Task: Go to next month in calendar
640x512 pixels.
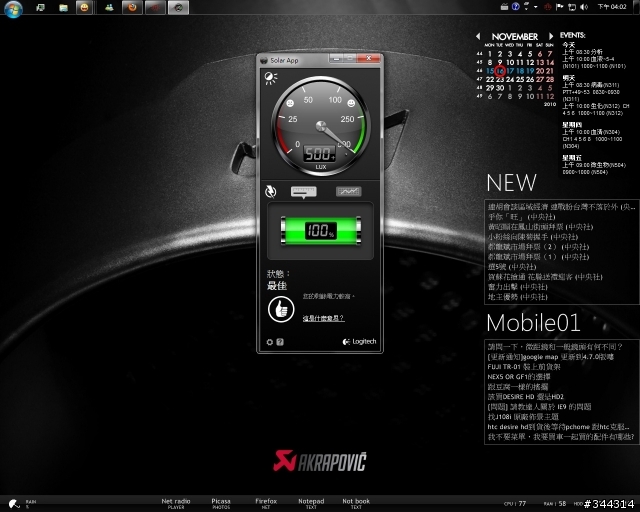Action: tap(551, 36)
